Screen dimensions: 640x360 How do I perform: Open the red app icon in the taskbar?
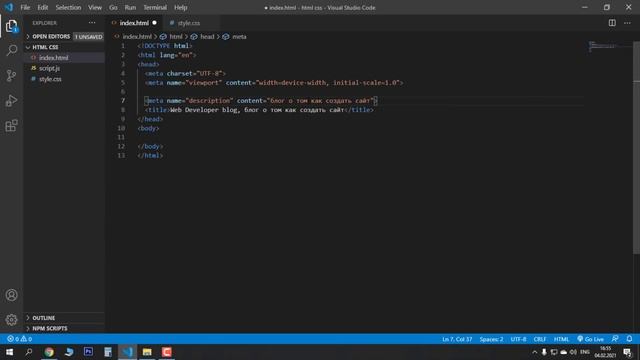tap(167, 352)
